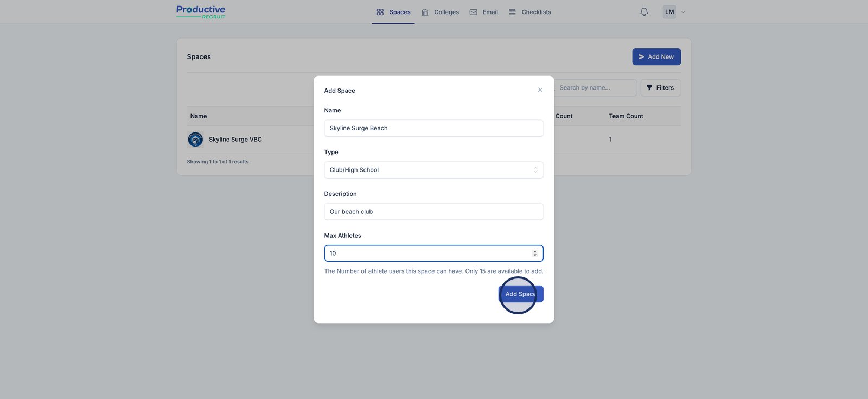Click the Email envelope icon
The height and width of the screenshot is (399, 868).
[474, 12]
